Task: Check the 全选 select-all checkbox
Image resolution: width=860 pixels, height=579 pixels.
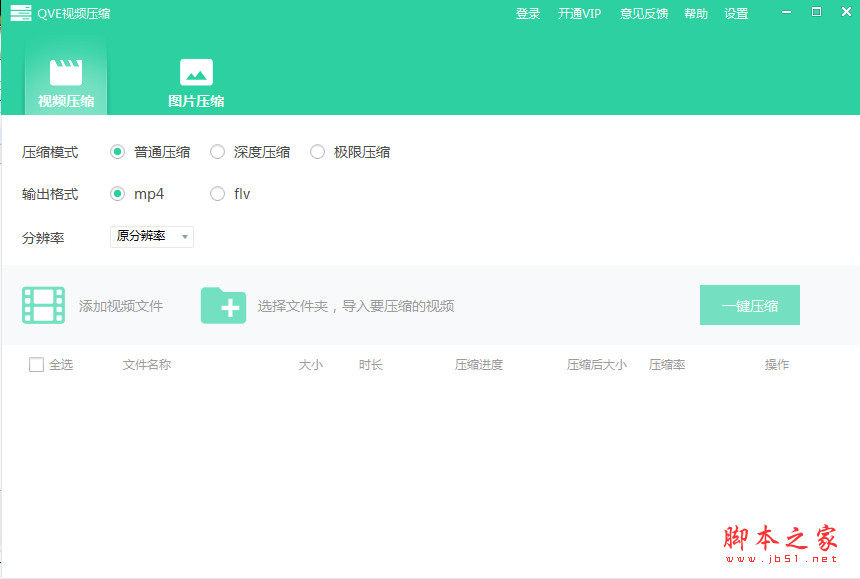Action: click(36, 364)
